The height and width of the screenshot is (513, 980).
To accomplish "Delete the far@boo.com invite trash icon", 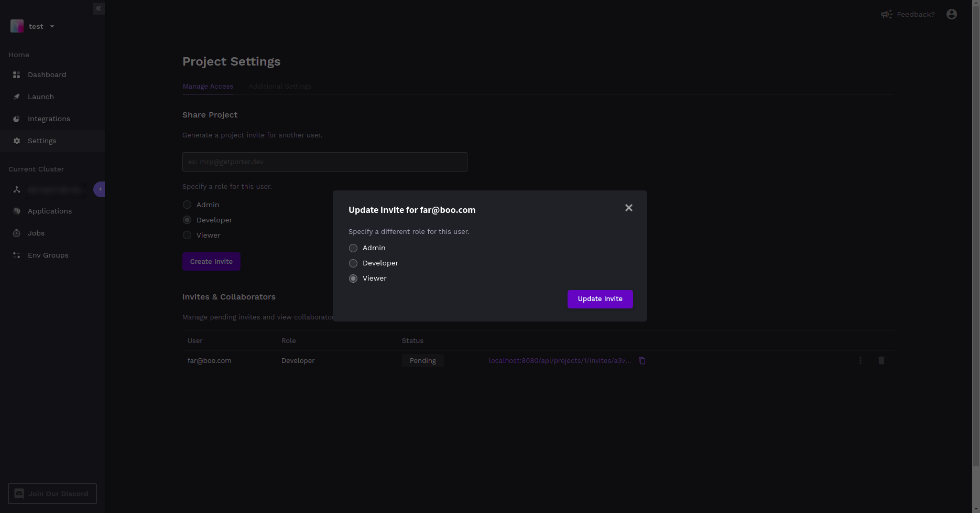I will tap(881, 360).
